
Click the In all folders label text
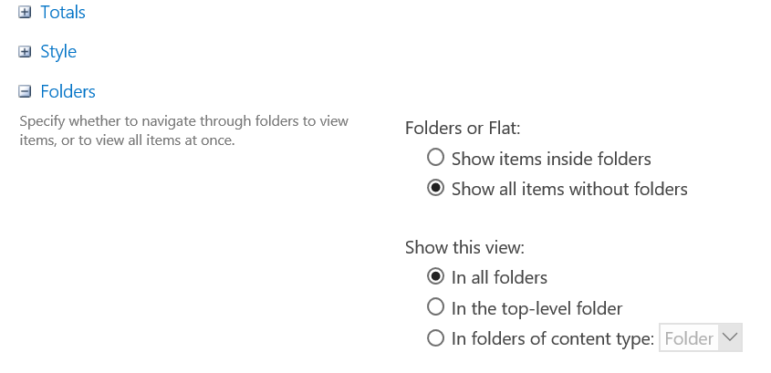tap(499, 278)
